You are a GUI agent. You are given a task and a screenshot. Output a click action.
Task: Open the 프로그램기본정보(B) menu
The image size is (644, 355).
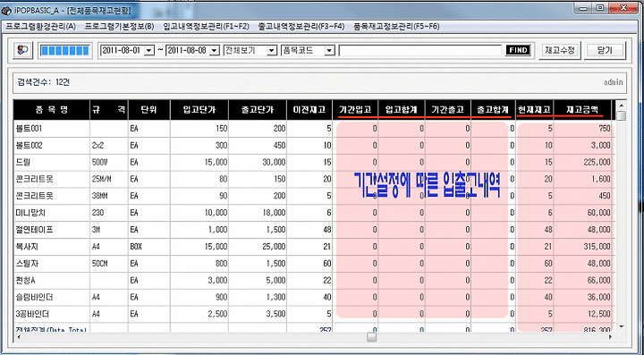click(119, 27)
